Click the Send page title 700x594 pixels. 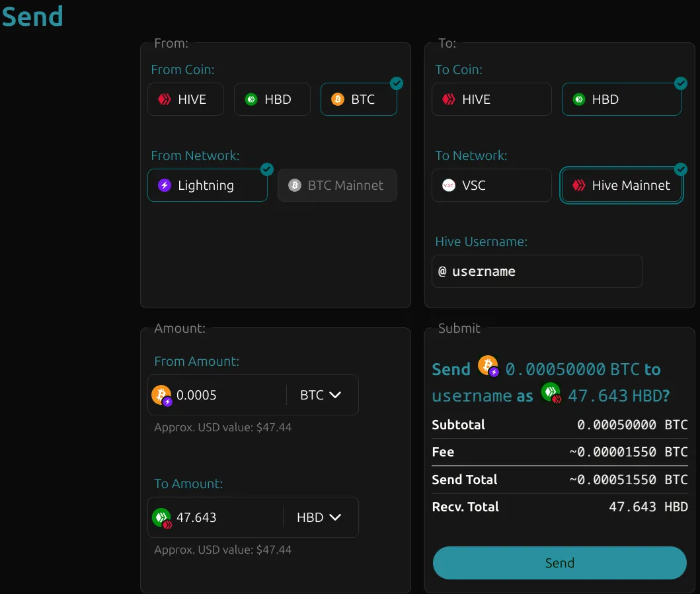tap(32, 17)
